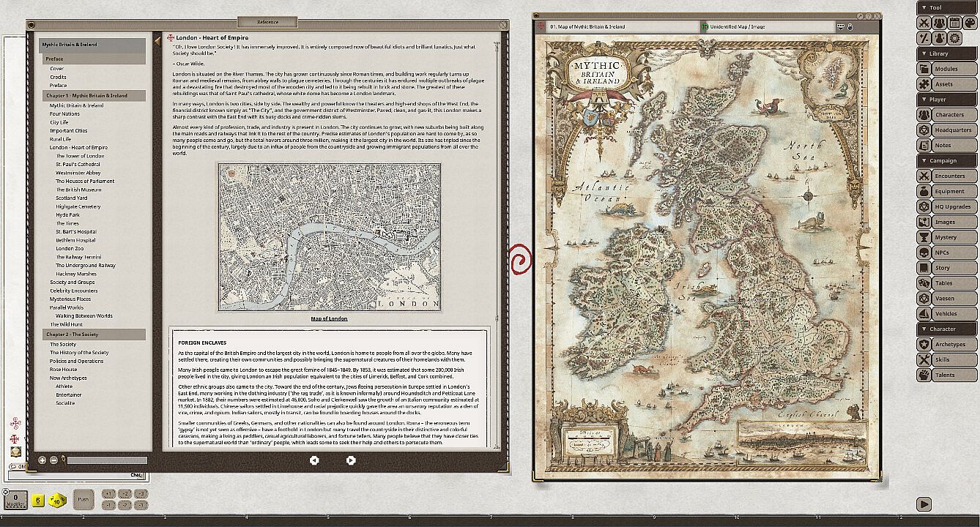Click the Push button
This screenshot has width=980, height=527.
click(84, 499)
